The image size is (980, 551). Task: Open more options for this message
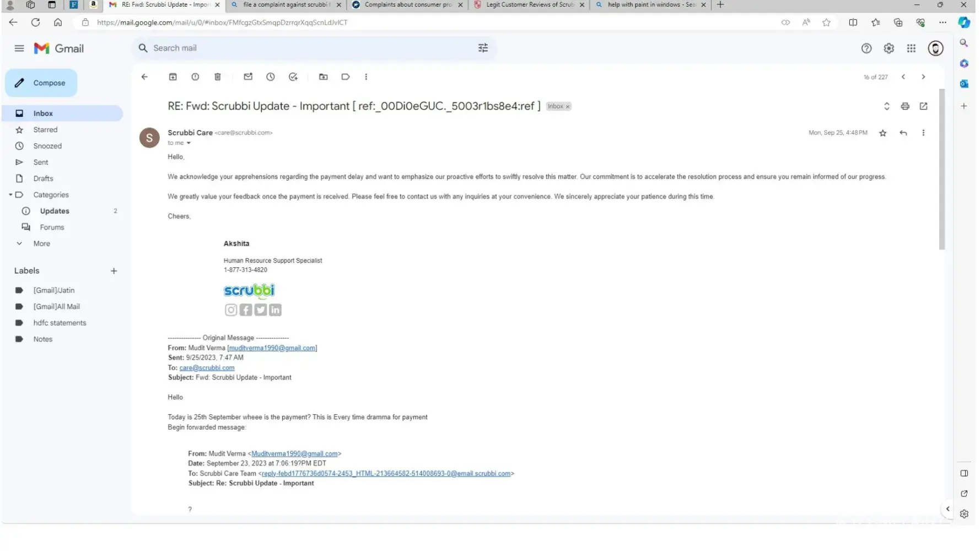point(924,133)
